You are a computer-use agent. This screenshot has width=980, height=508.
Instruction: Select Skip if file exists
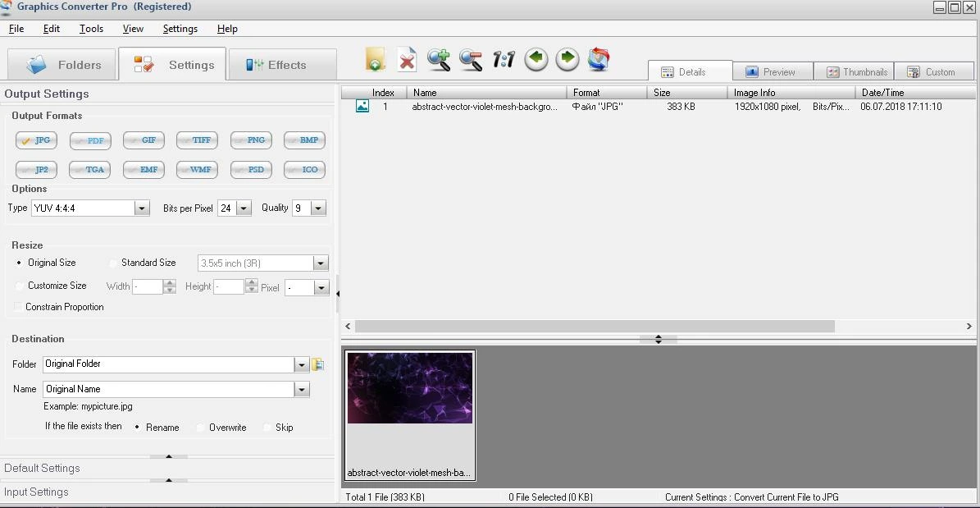[x=267, y=428]
